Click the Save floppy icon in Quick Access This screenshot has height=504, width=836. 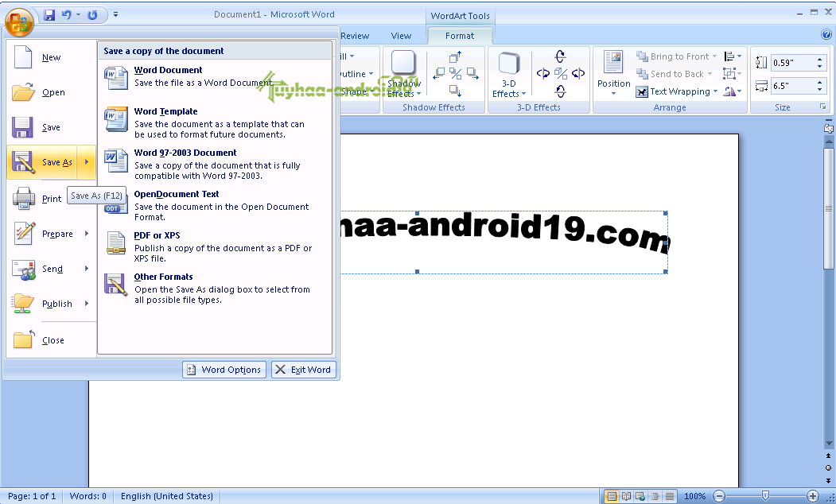click(49, 15)
